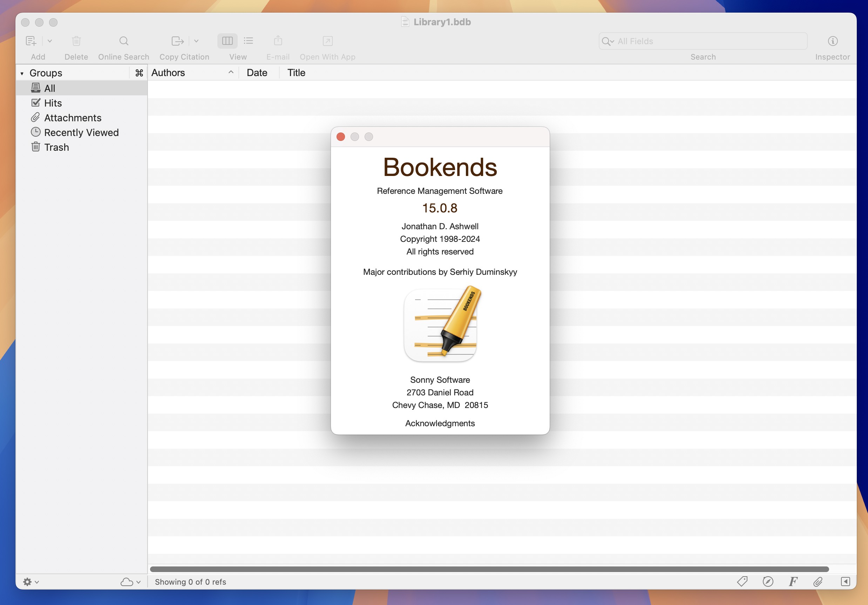Toggle the Hits group checkbox

(x=36, y=102)
